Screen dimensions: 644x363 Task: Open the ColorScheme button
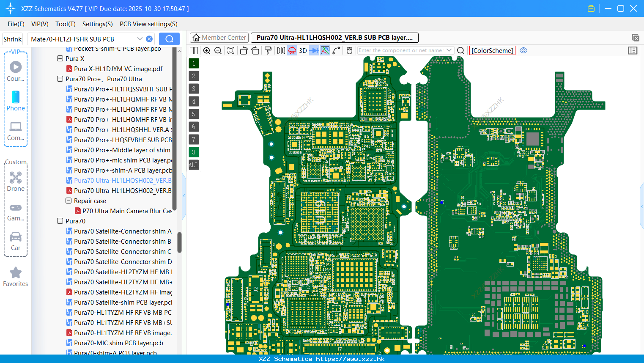click(492, 50)
